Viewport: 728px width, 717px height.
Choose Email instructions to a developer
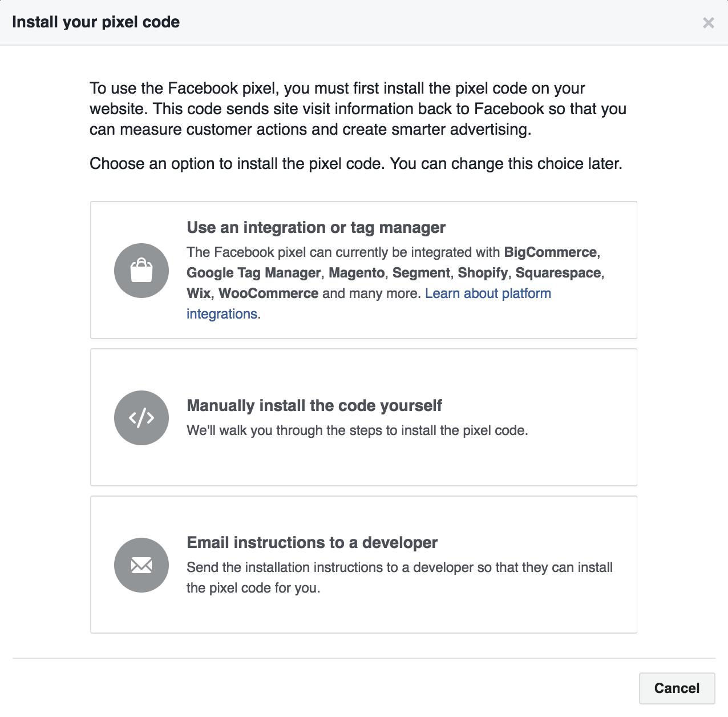(x=364, y=565)
